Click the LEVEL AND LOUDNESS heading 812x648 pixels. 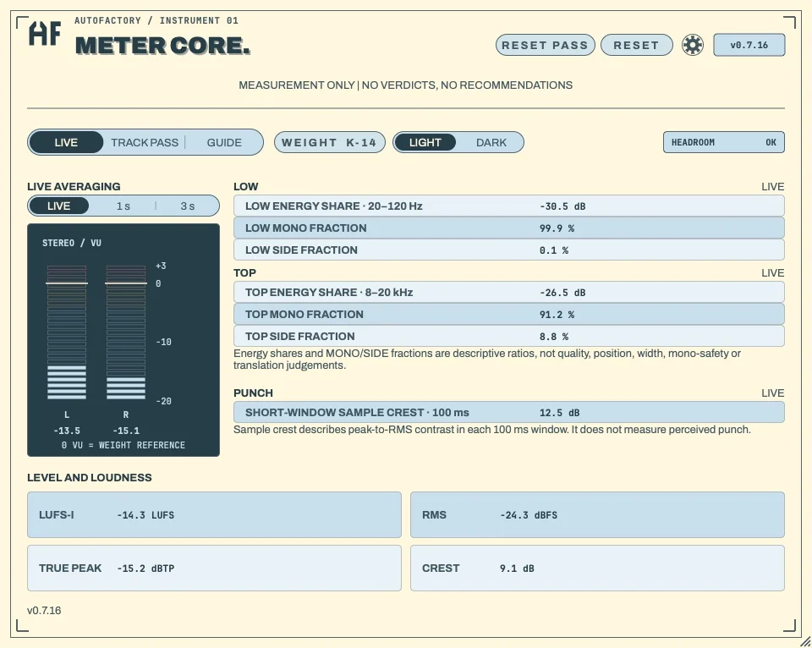[x=90, y=478]
